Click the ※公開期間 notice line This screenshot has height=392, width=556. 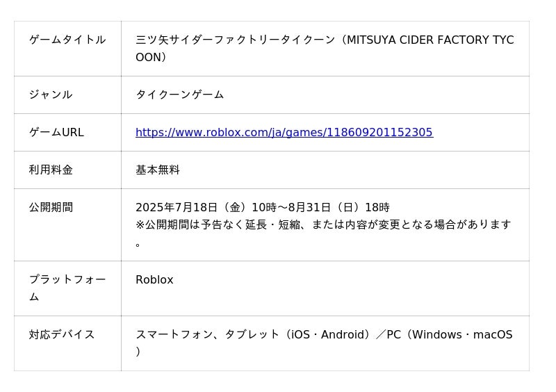323,224
